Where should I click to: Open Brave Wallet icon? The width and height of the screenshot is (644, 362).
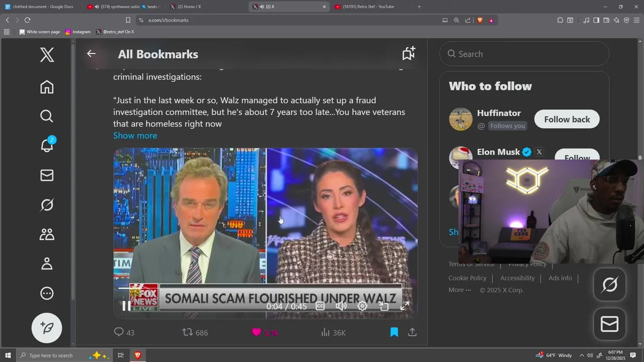[606, 20]
